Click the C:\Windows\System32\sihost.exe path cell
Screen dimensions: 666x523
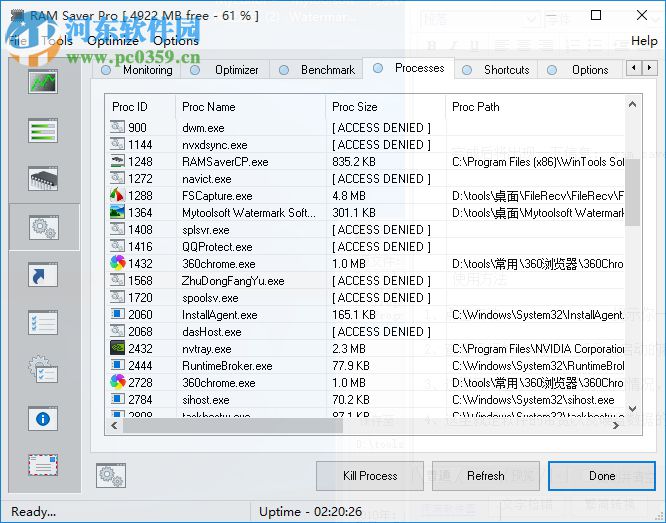click(x=533, y=400)
